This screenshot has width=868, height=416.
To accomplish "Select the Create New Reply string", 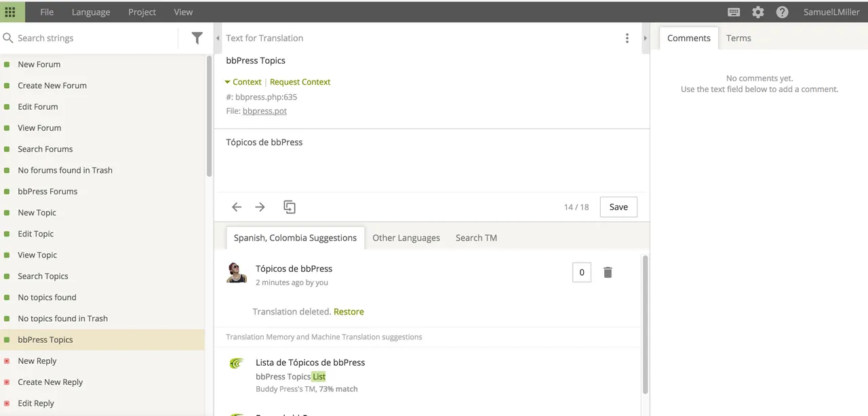I will (102, 382).
